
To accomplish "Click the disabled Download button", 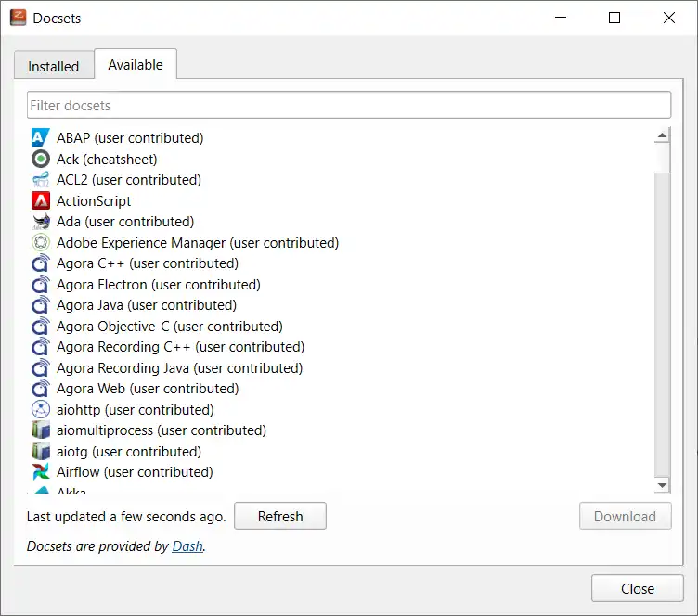I will click(x=625, y=516).
